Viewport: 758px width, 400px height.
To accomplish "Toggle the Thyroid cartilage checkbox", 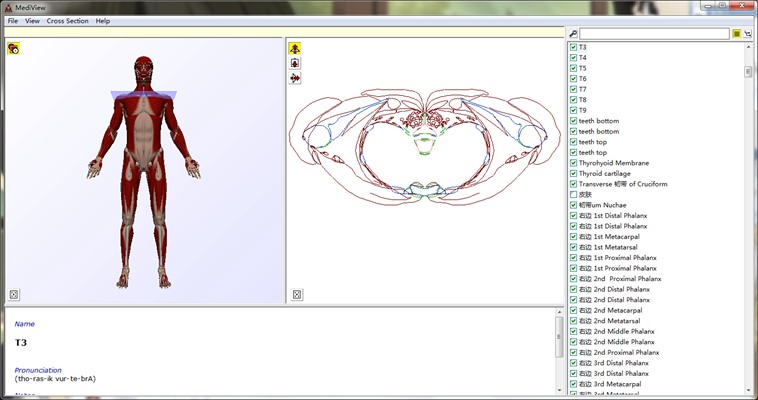I will (x=573, y=173).
